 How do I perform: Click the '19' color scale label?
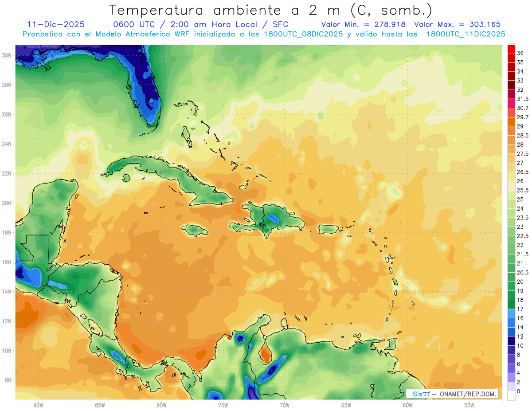pos(520,291)
